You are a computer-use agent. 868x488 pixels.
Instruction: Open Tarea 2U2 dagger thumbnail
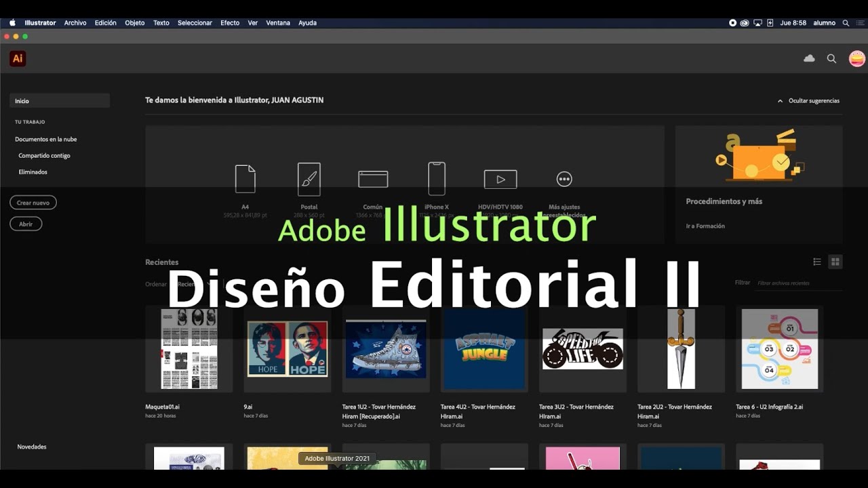[681, 348]
